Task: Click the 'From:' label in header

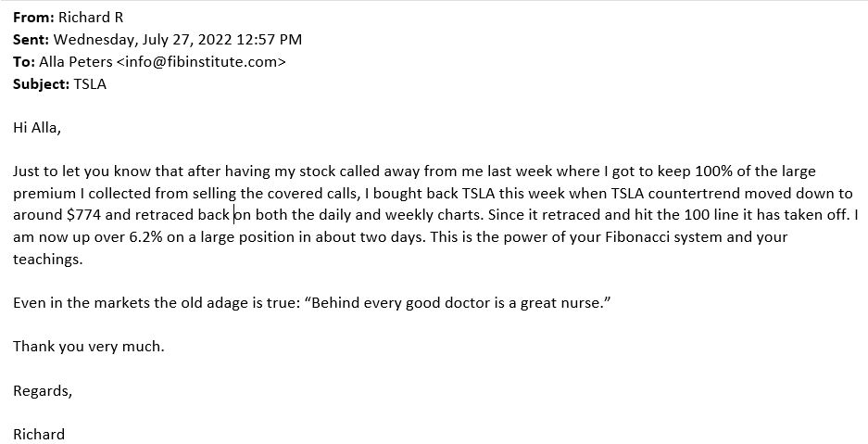Action: (33, 18)
